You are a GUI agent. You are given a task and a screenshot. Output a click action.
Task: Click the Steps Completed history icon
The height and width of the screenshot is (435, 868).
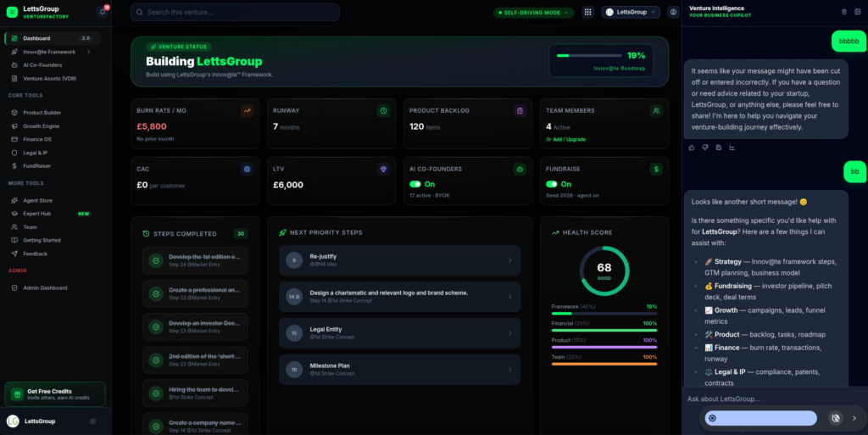tap(146, 233)
